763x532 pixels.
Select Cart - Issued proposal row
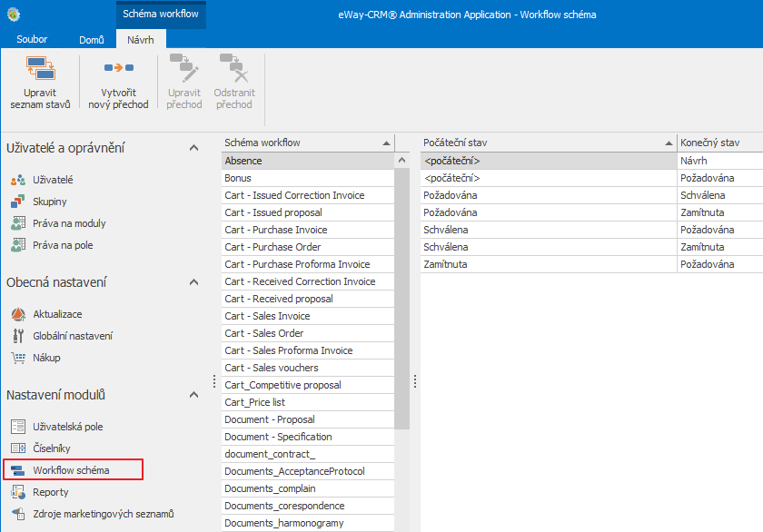click(x=308, y=212)
